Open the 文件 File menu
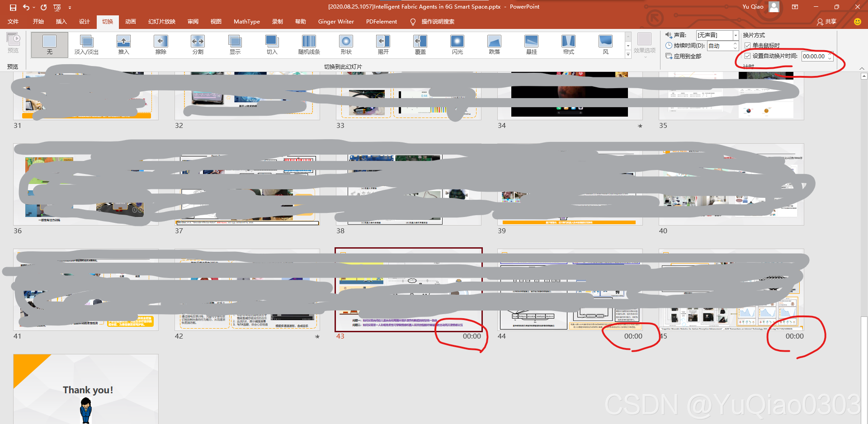Screen dimensions: 868x424 13,22
